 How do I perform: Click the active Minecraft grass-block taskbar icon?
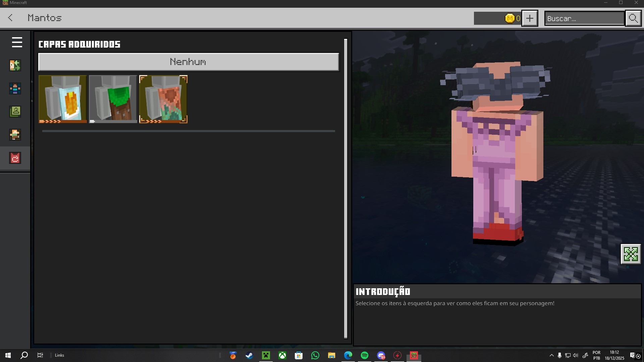click(x=414, y=355)
